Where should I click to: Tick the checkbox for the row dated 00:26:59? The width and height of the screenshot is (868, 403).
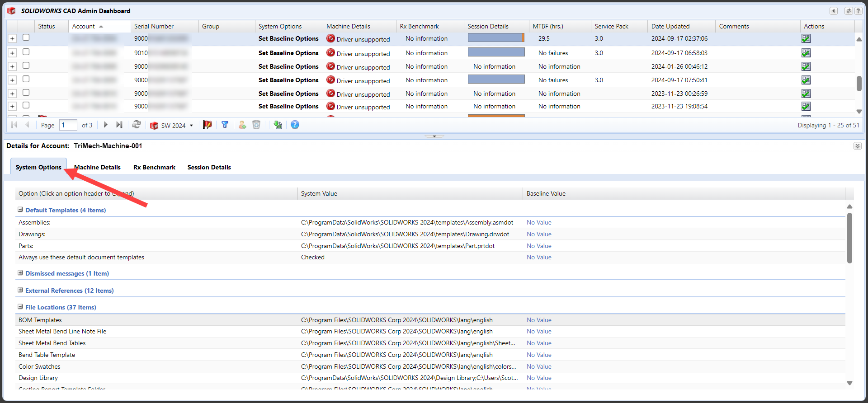pos(26,93)
